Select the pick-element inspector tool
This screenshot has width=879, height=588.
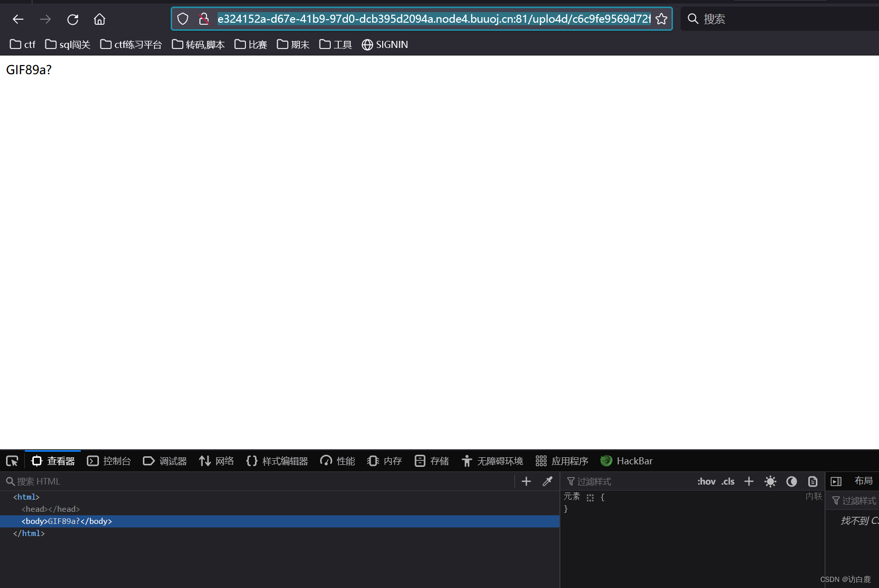(x=12, y=461)
